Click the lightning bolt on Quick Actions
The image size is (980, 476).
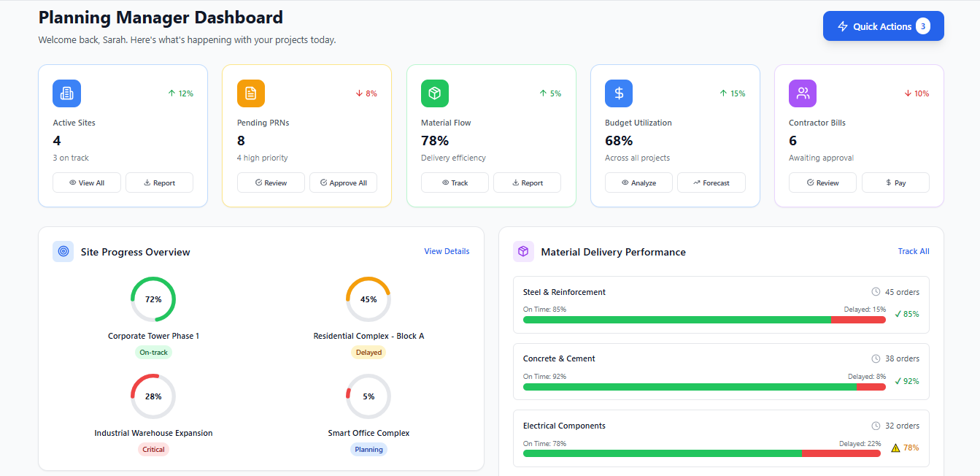843,26
